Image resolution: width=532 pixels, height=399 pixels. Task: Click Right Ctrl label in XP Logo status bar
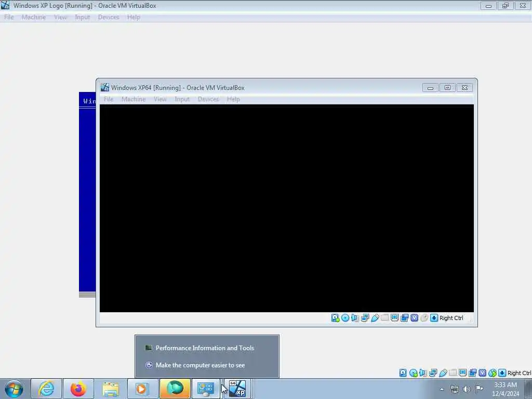click(519, 373)
